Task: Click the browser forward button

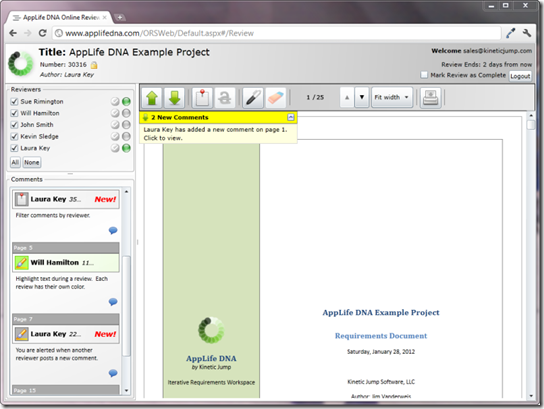Action: click(x=28, y=33)
